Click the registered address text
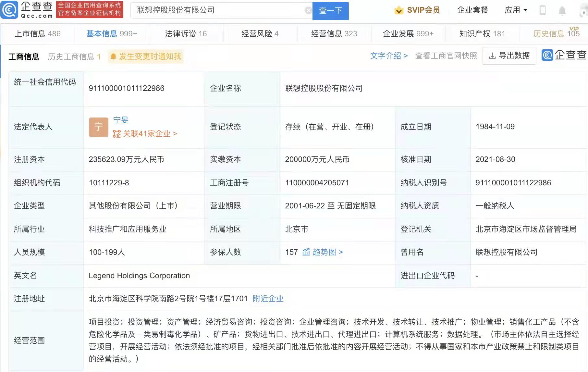 [x=168, y=299]
